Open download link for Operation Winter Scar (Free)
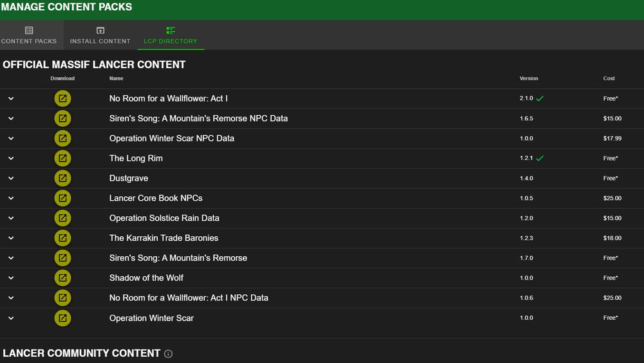This screenshot has width=644, height=363. tap(62, 318)
